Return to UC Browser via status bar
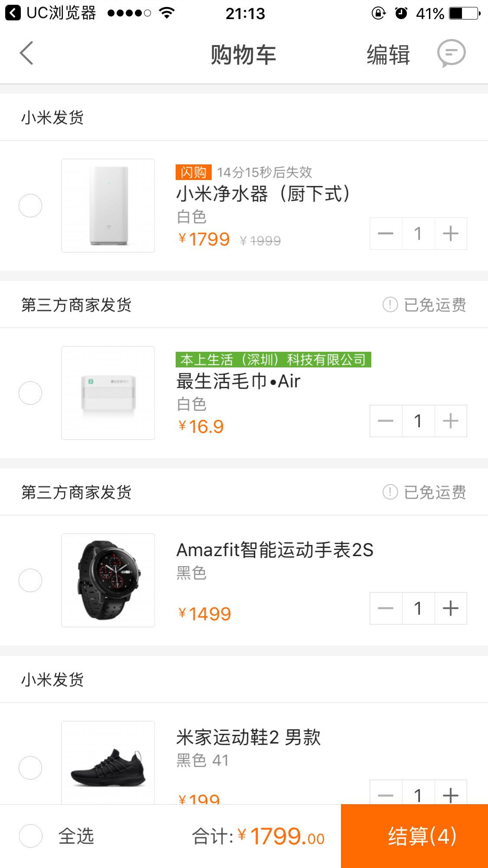Image resolution: width=488 pixels, height=868 pixels. pos(50,13)
